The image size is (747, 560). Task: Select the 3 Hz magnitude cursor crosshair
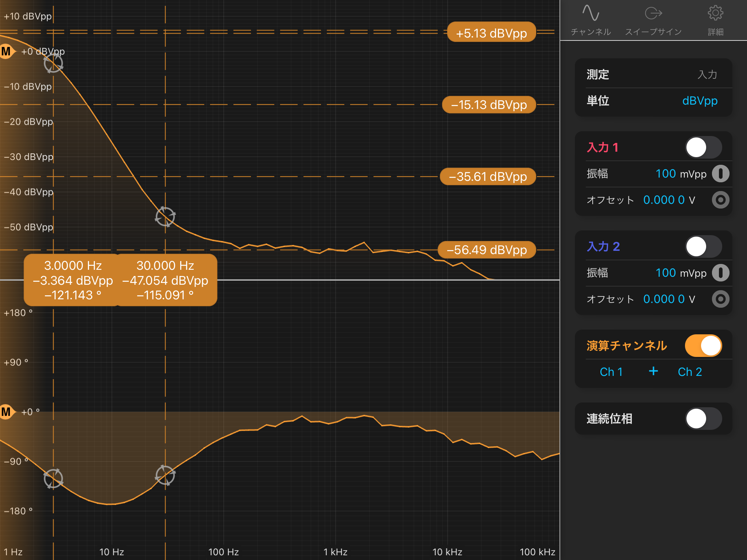click(53, 63)
